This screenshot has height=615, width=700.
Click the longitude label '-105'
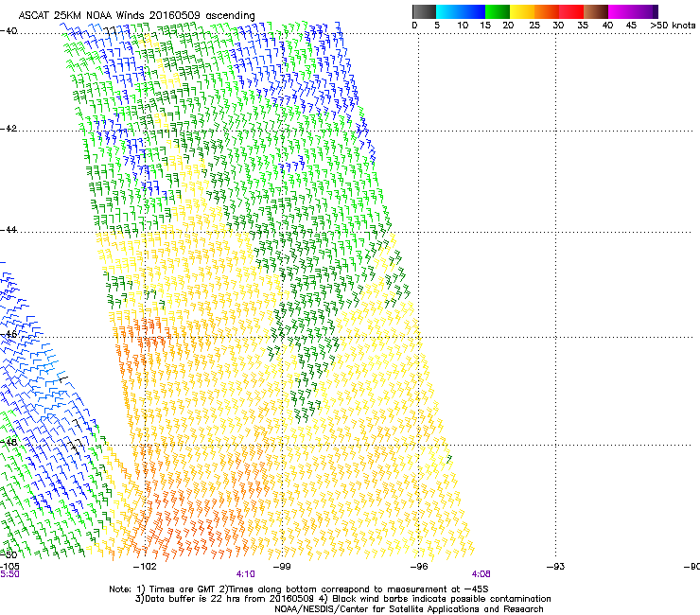point(9,567)
